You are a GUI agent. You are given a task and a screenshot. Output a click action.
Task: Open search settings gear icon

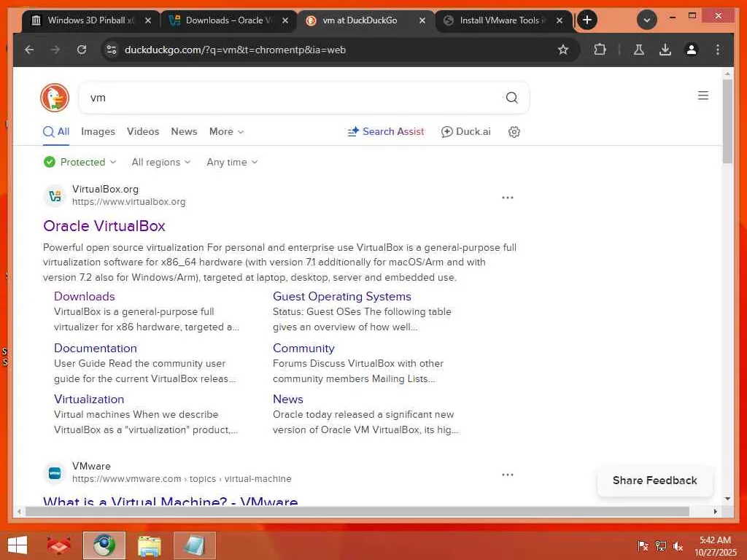pos(514,132)
